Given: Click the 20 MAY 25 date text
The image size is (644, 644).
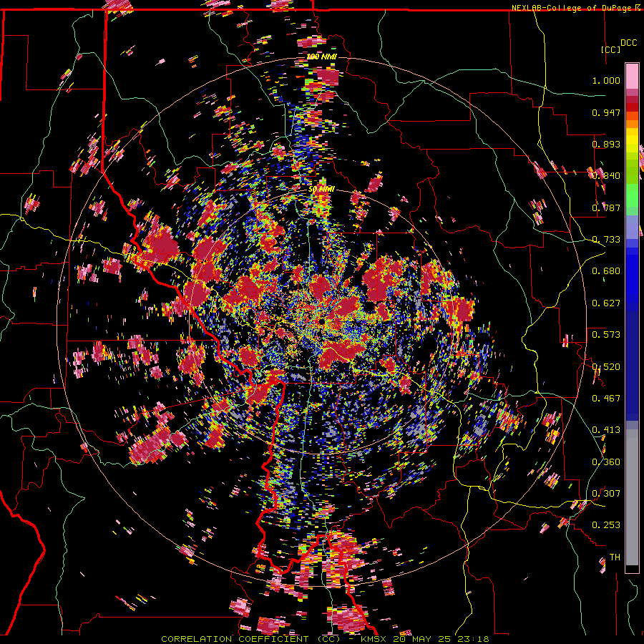Looking at the screenshot, I should coord(421,639).
